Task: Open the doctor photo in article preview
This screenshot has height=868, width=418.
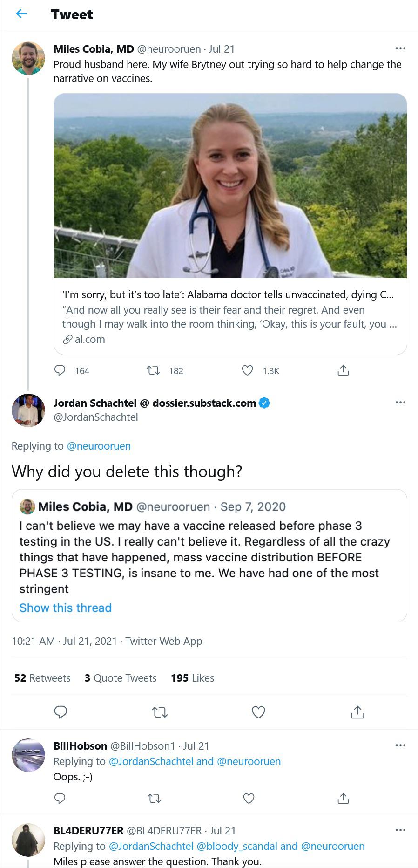Action: 230,185
